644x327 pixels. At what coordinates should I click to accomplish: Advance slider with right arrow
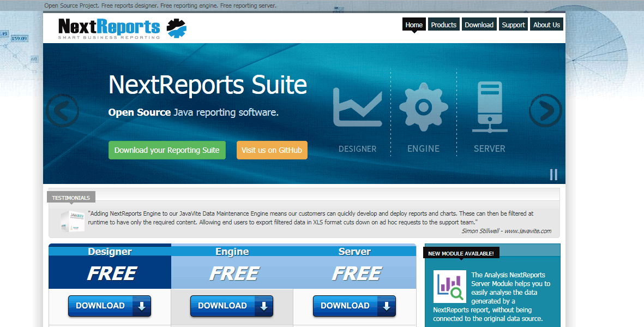click(545, 111)
